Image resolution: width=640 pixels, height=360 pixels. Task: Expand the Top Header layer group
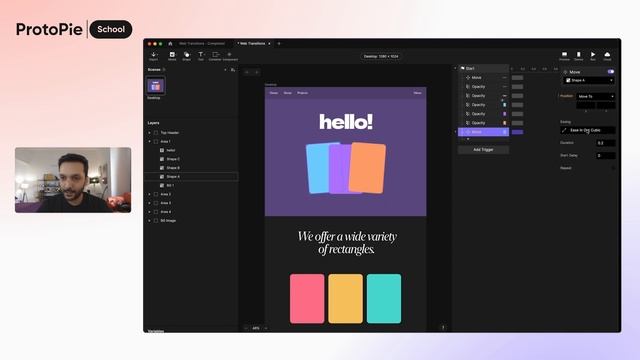(x=149, y=133)
